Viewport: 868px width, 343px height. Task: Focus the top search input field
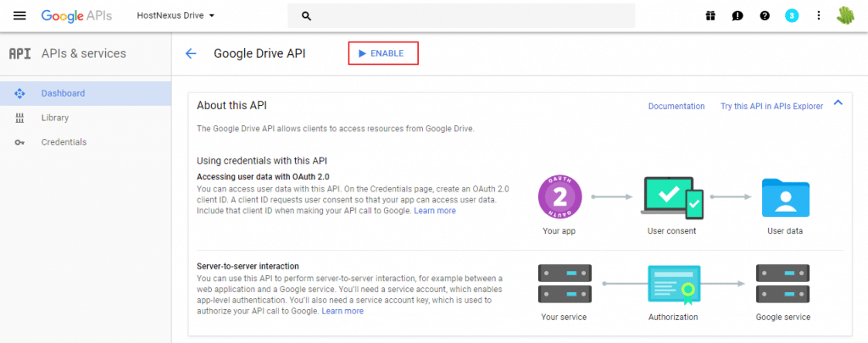coord(461,15)
